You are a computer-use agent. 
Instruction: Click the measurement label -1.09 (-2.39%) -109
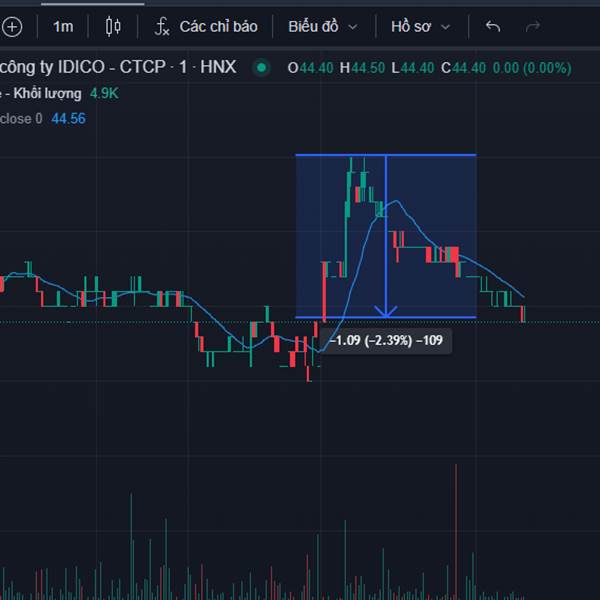click(x=386, y=340)
